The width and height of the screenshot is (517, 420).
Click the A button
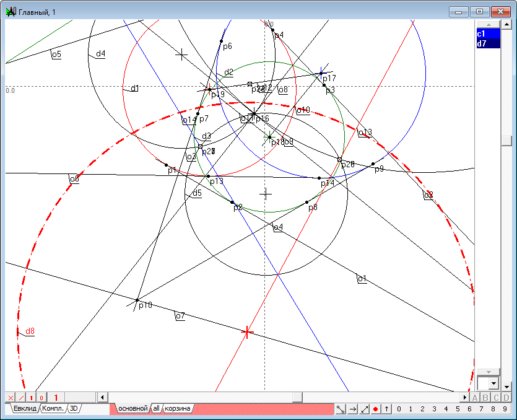(x=475, y=398)
